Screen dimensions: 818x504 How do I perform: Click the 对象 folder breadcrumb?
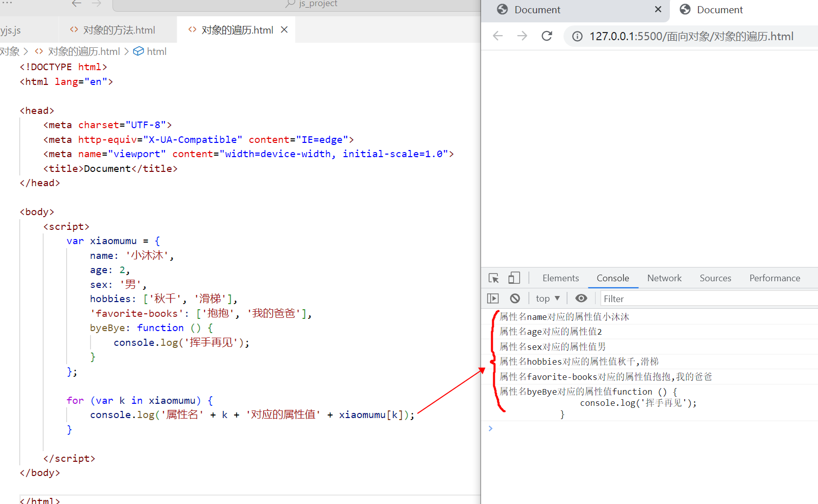tap(10, 51)
